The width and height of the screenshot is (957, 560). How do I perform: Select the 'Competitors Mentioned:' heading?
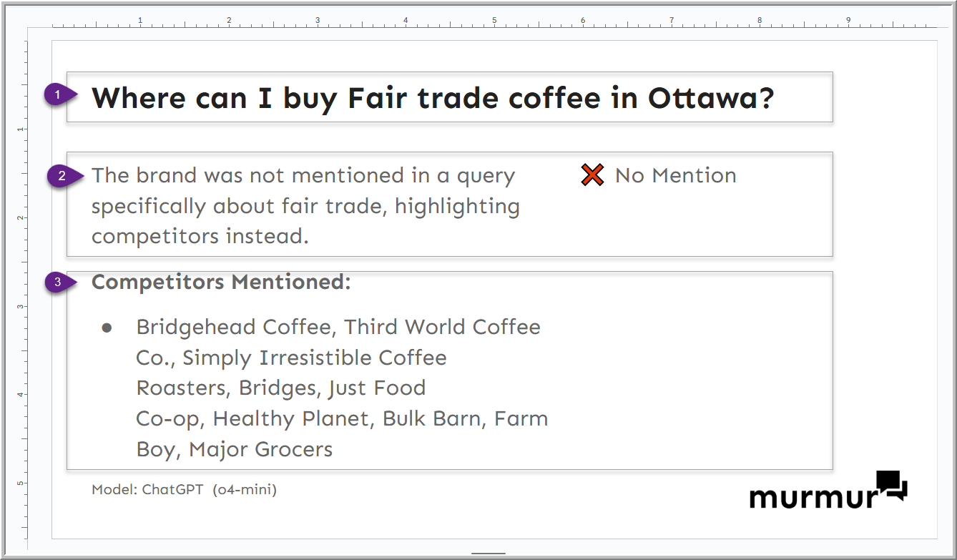tap(221, 282)
